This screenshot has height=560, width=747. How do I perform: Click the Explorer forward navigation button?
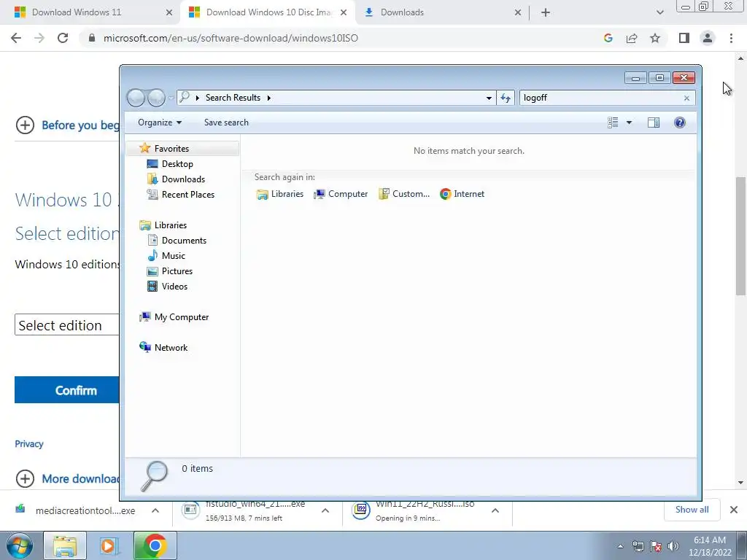156,98
